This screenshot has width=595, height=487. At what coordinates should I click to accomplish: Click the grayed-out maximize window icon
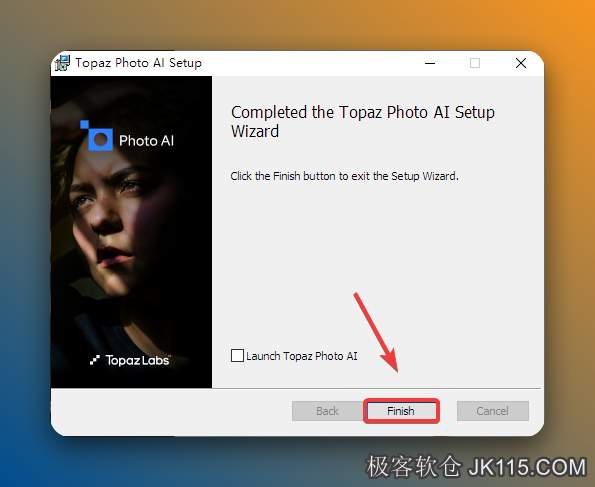point(475,63)
